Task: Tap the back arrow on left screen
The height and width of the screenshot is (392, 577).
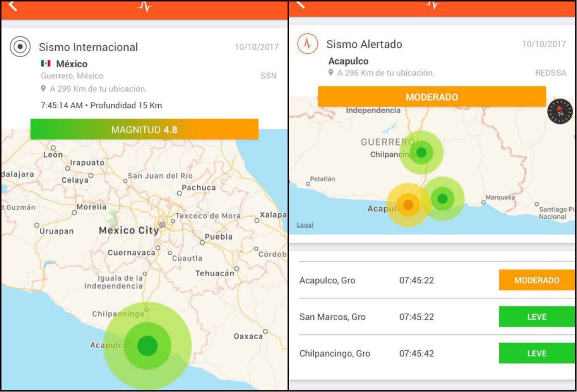Action: [x=13, y=6]
